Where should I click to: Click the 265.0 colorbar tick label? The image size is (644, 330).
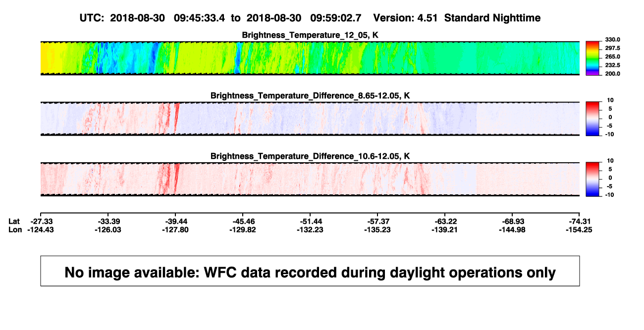click(612, 56)
